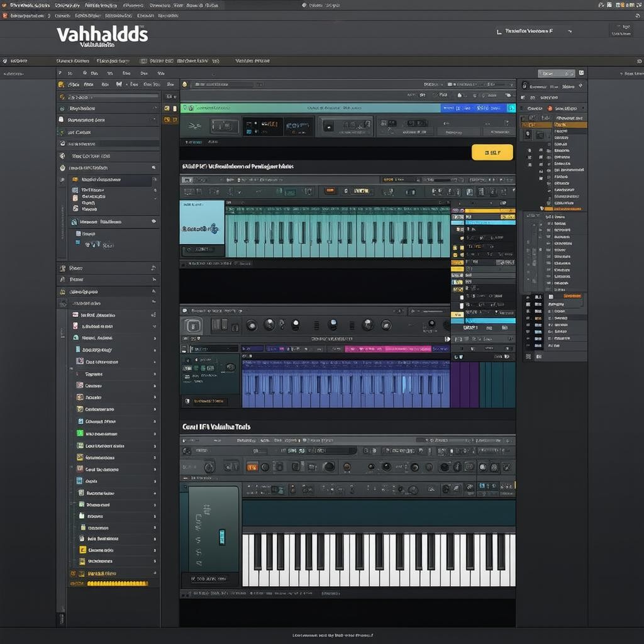Click the orange lit button on the bottom synth

click(x=252, y=467)
